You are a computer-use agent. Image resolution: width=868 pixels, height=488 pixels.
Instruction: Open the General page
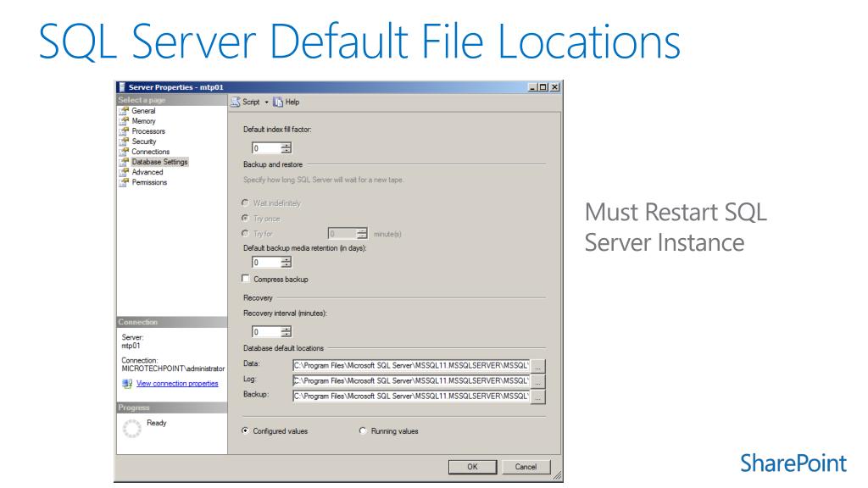coord(143,111)
